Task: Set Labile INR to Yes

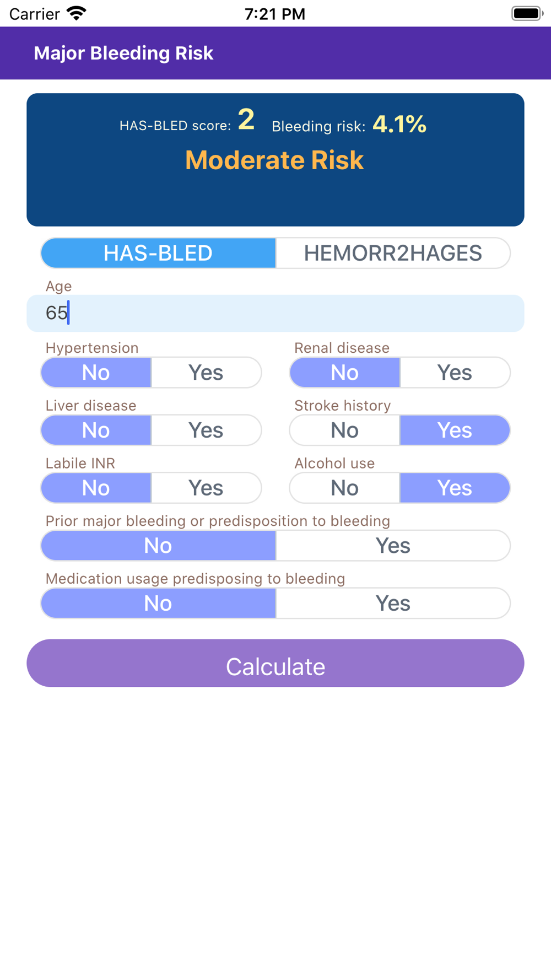Action: [206, 488]
